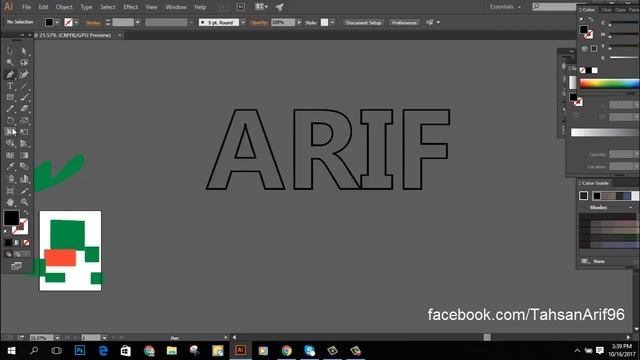Open the Essentials workspace switcher
This screenshot has width=640, height=360.
pyautogui.click(x=505, y=7)
